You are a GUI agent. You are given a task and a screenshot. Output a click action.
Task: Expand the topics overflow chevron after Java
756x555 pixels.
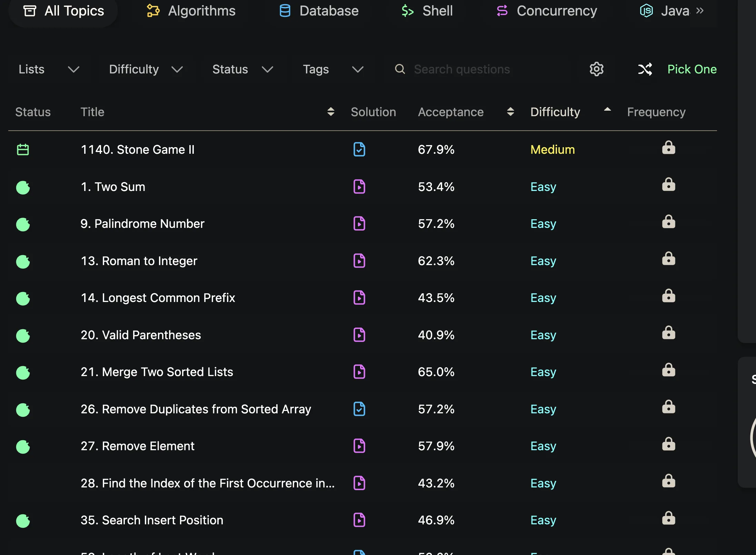pos(700,11)
